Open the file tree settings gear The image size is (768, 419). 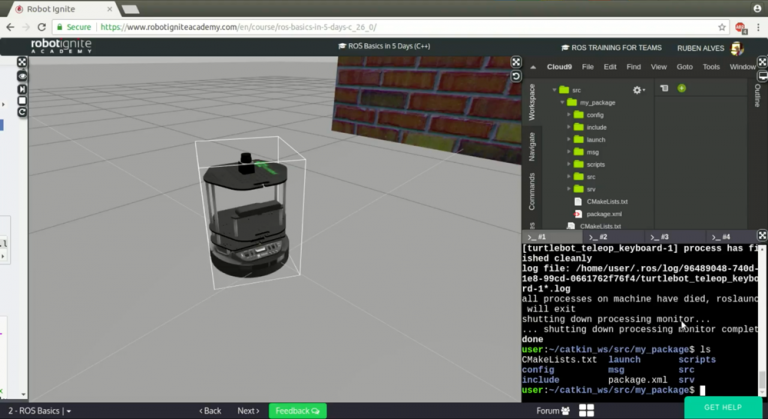tap(638, 90)
